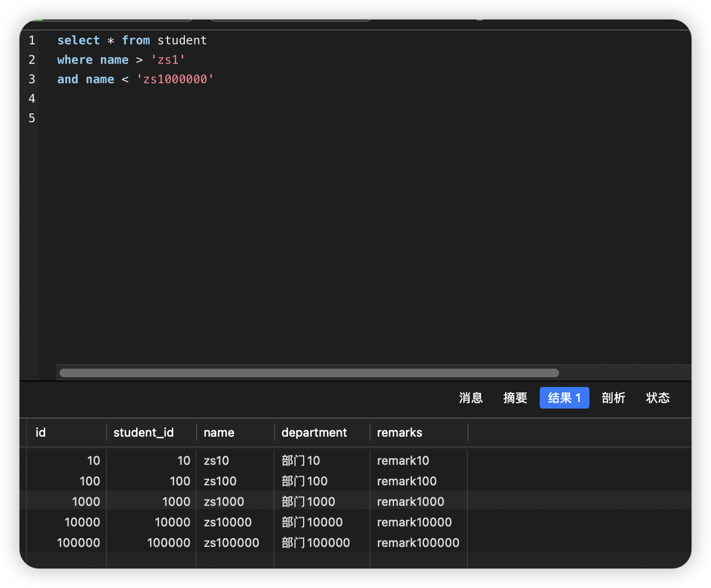Switch to the 摘要 tab
This screenshot has height=588, width=711.
tap(515, 398)
